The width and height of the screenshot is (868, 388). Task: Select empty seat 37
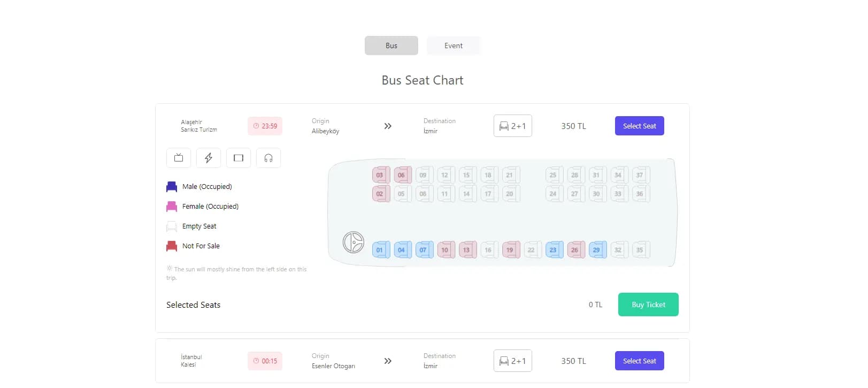point(641,175)
